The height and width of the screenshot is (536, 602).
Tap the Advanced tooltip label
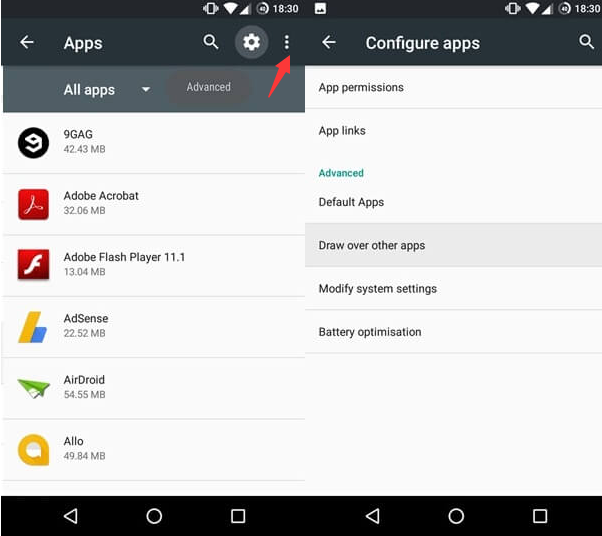tap(208, 87)
